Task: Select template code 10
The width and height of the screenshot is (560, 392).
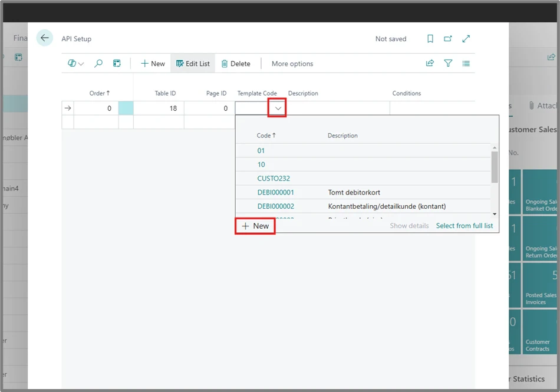Action: pyautogui.click(x=261, y=164)
